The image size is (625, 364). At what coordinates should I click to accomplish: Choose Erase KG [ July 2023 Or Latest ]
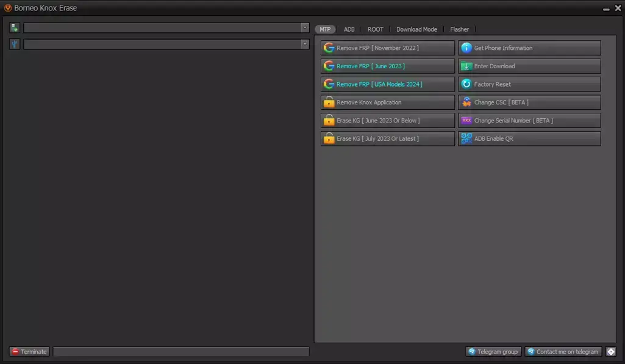pyautogui.click(x=387, y=139)
